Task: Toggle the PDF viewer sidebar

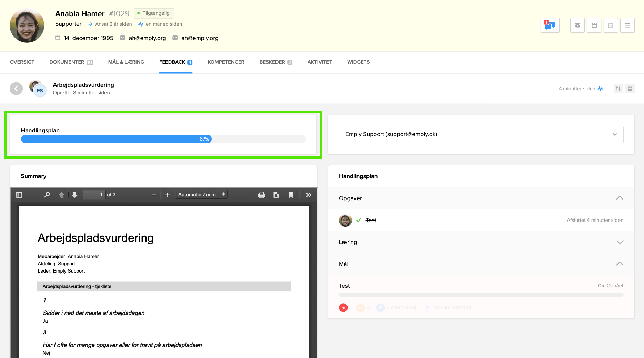Action: point(19,195)
